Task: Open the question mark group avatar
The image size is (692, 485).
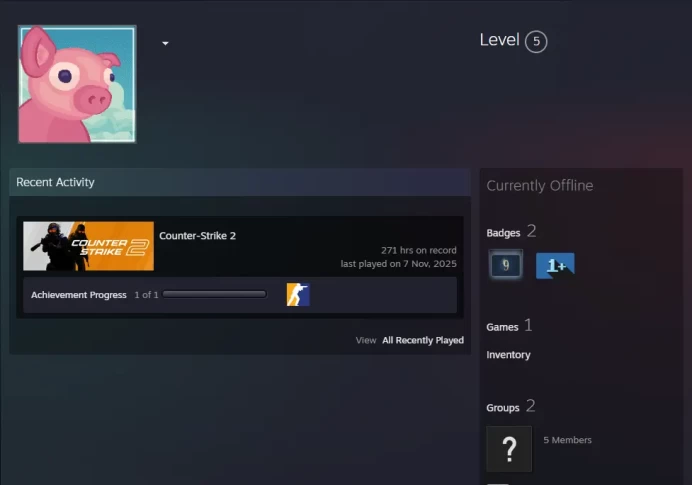Action: point(509,449)
